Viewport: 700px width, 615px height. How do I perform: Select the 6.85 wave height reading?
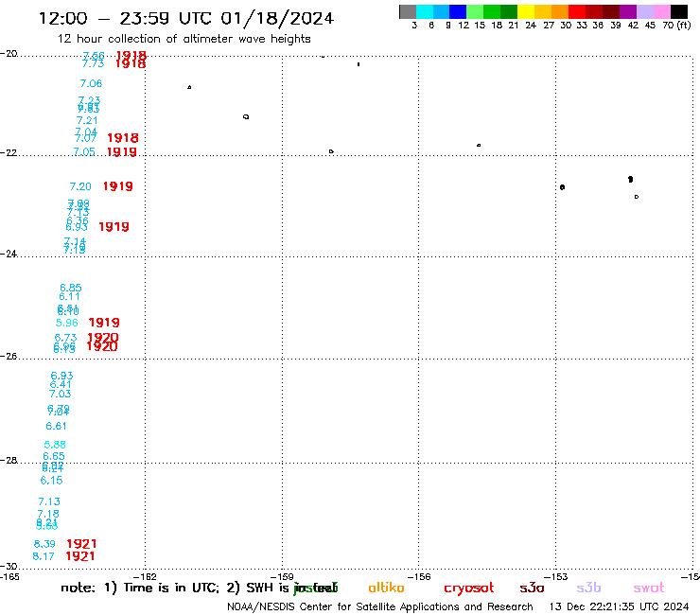[x=71, y=288]
